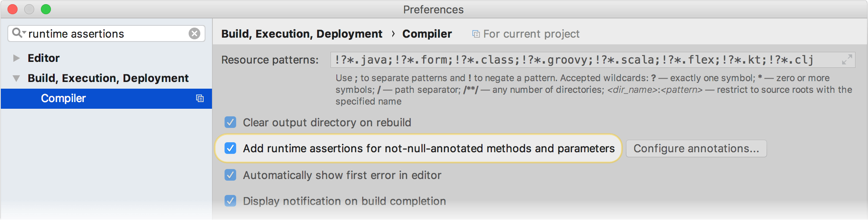Uncheck Clear output directory on rebuild
The image size is (868, 220).
230,123
